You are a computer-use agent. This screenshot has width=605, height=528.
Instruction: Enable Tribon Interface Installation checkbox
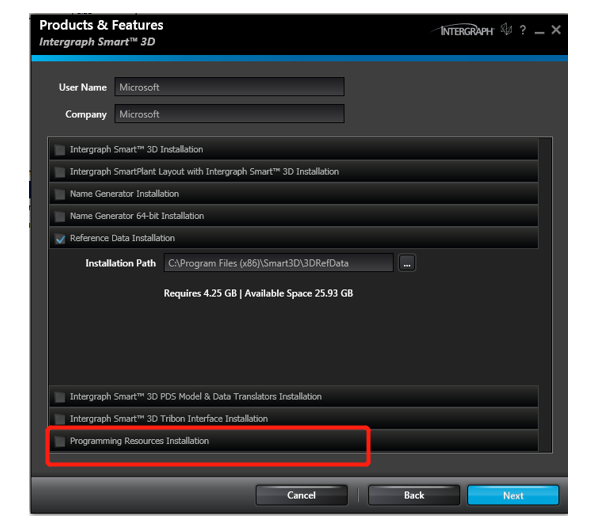click(60, 419)
